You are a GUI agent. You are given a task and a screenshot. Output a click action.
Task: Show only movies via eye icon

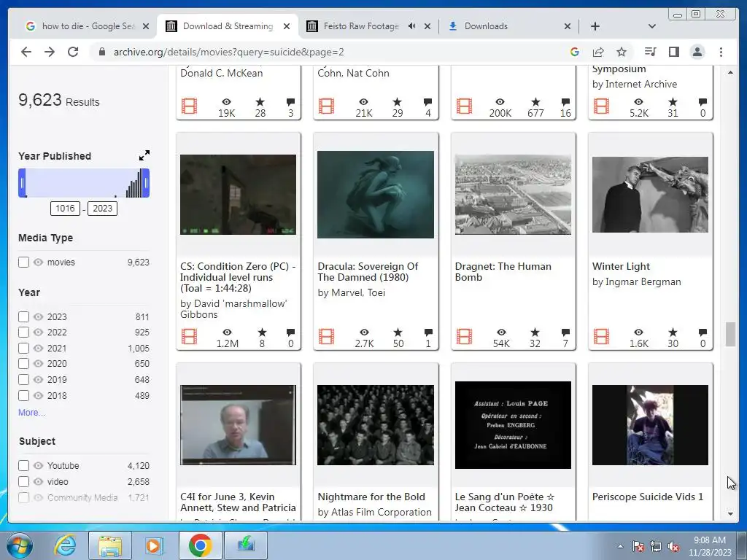[x=38, y=262]
